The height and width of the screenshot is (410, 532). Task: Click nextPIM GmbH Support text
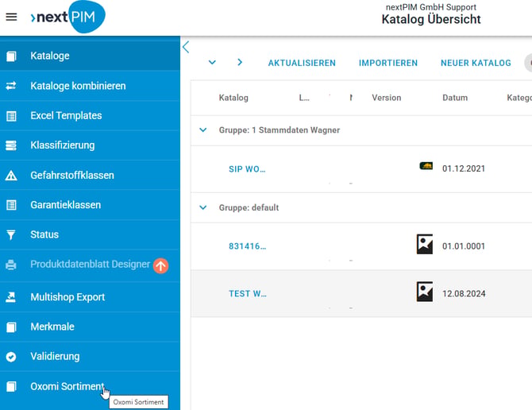(x=431, y=7)
